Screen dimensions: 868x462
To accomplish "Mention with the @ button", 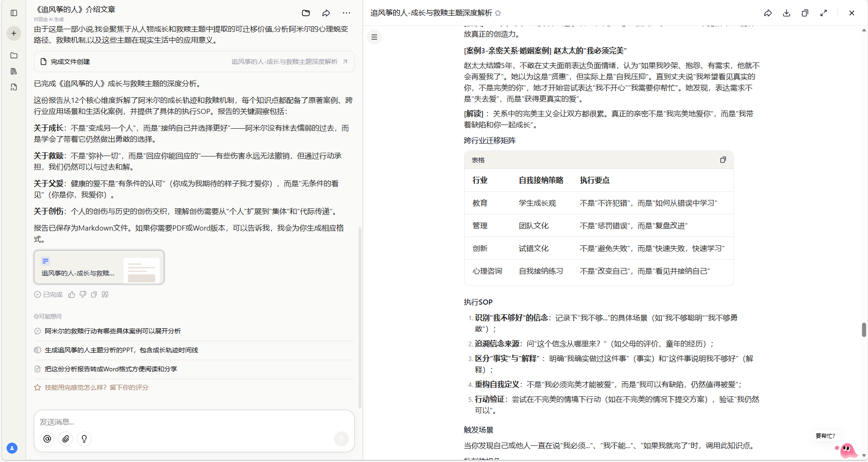I will (47, 439).
